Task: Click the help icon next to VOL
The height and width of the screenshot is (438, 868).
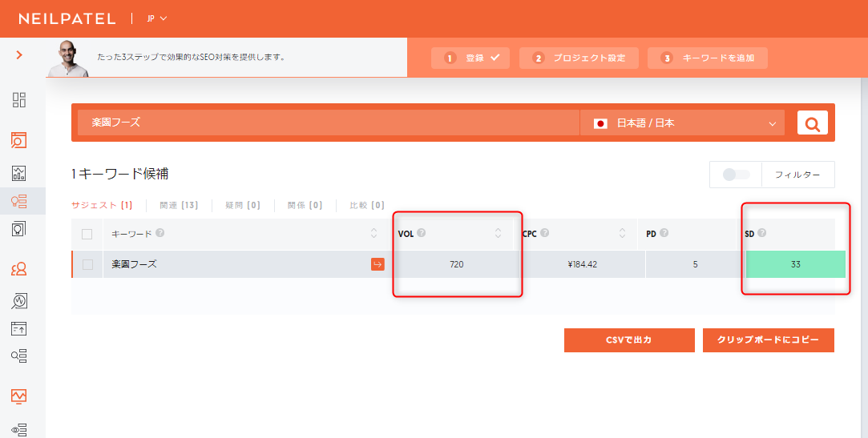Action: pyautogui.click(x=422, y=233)
